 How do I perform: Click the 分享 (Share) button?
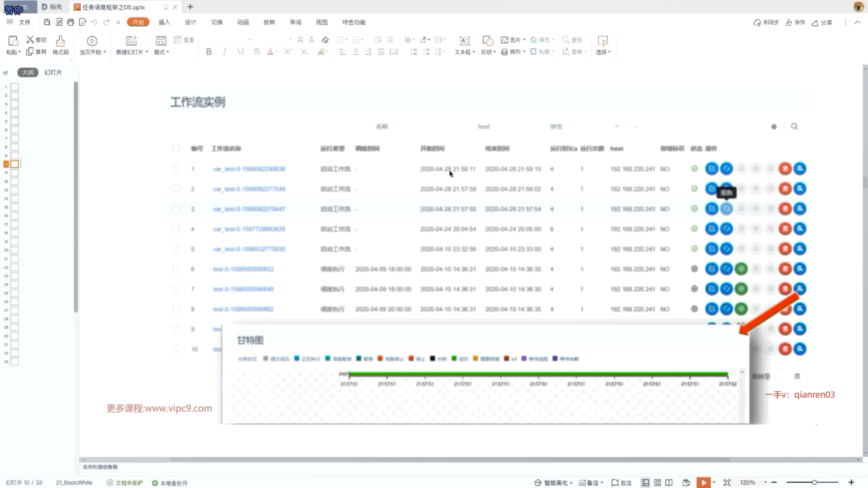tap(822, 23)
